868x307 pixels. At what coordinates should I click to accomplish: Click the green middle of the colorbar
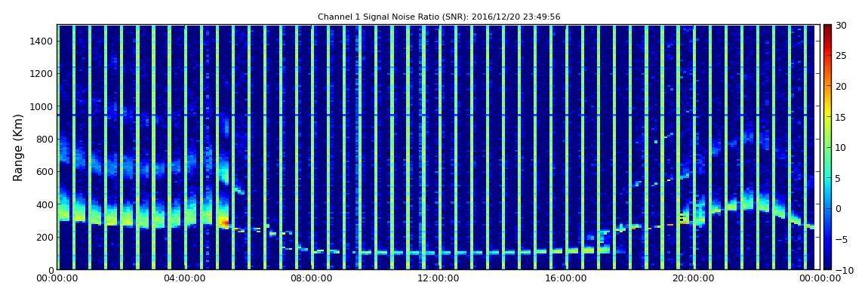coord(827,147)
